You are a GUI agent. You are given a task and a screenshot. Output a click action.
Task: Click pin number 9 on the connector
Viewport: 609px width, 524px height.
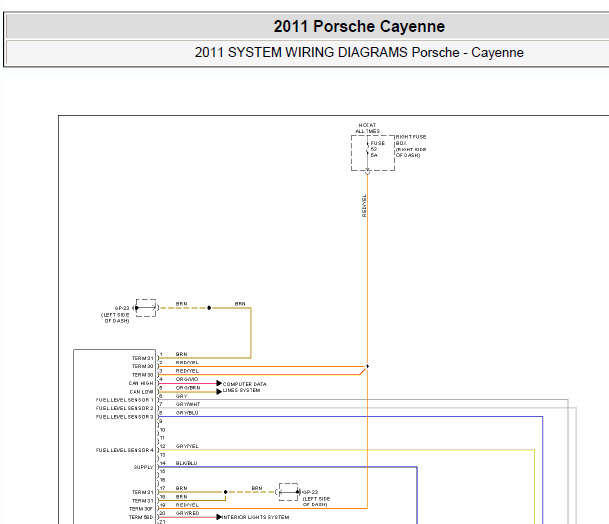pyautogui.click(x=161, y=421)
